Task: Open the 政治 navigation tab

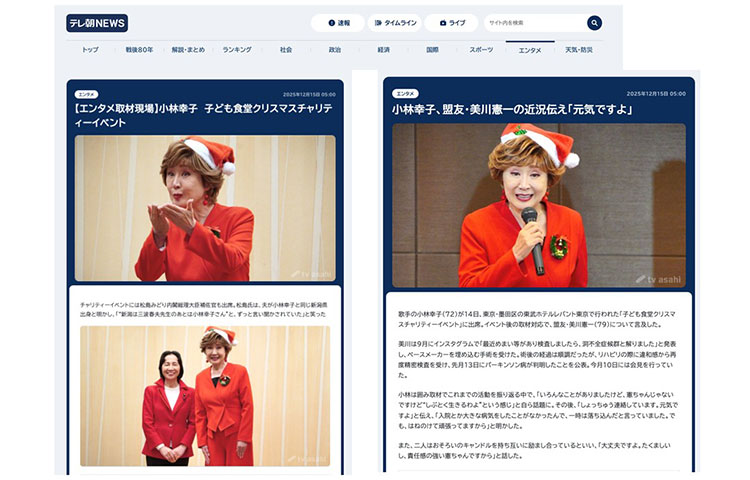Action: coord(335,49)
